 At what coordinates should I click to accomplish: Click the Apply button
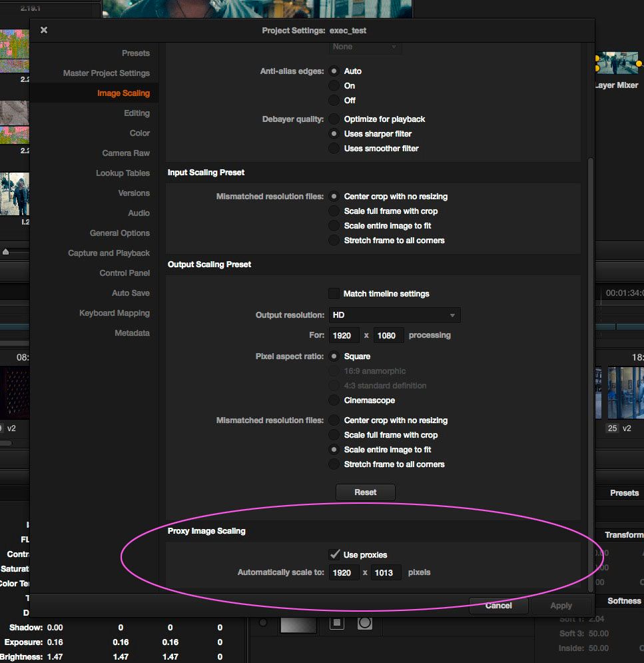[x=561, y=606]
